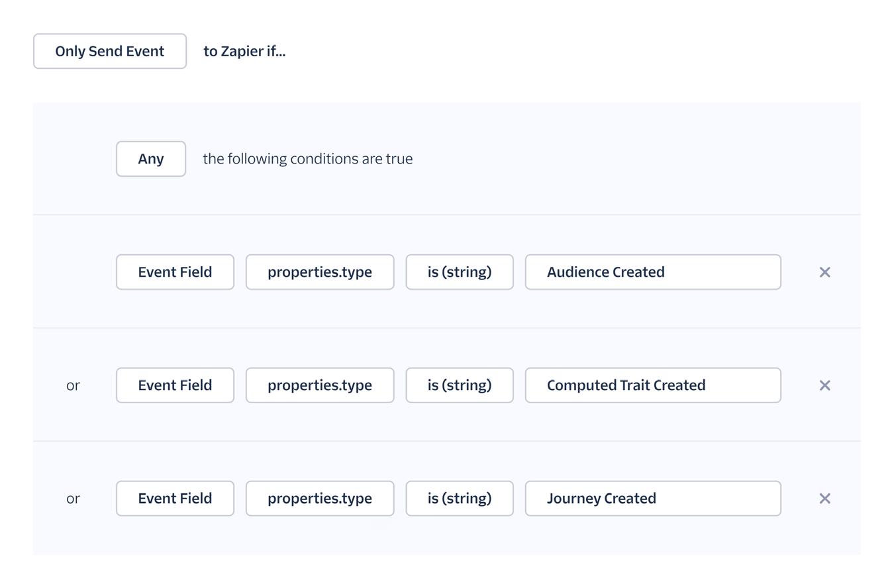Image resolution: width=894 pixels, height=588 pixels.
Task: Open Event Field dropdown in Computed Trait row
Action: 175,385
